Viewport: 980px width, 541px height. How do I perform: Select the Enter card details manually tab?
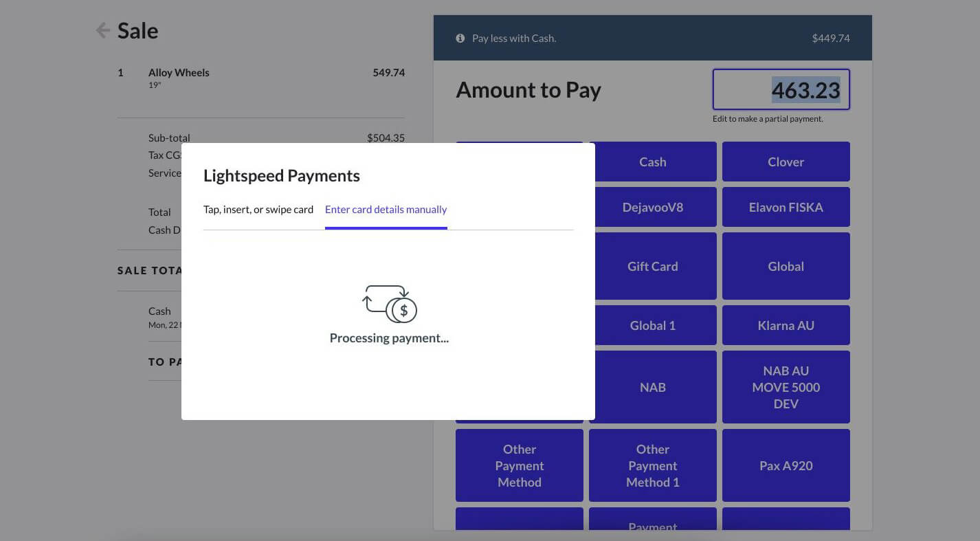(x=386, y=209)
